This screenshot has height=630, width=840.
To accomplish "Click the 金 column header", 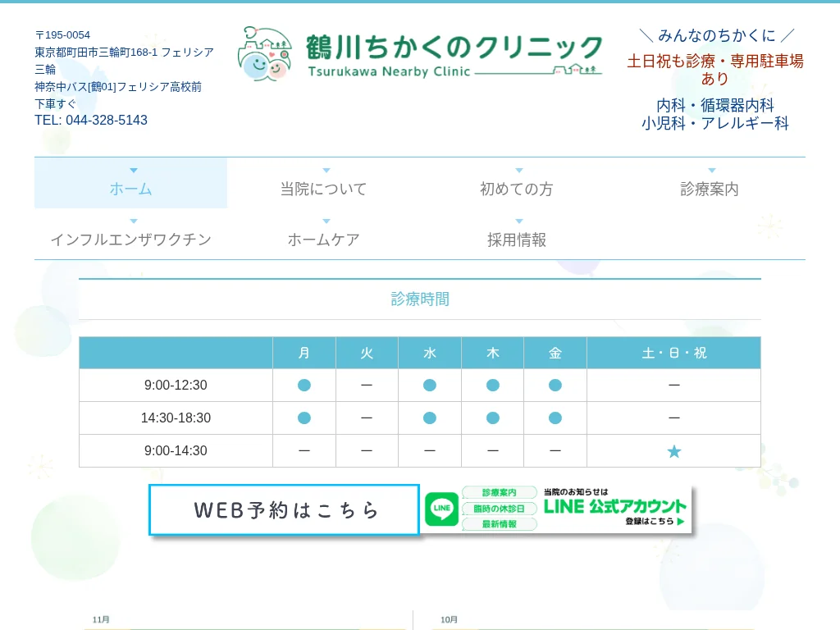I will (x=555, y=353).
